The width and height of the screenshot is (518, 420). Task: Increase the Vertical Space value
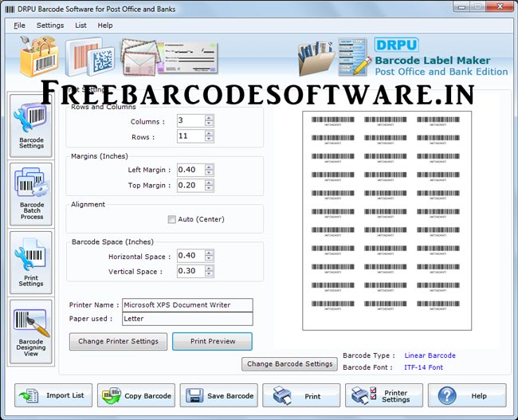[x=209, y=268]
